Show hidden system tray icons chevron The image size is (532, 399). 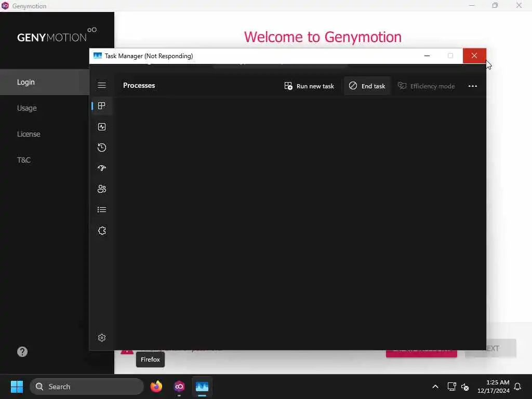[435, 387]
